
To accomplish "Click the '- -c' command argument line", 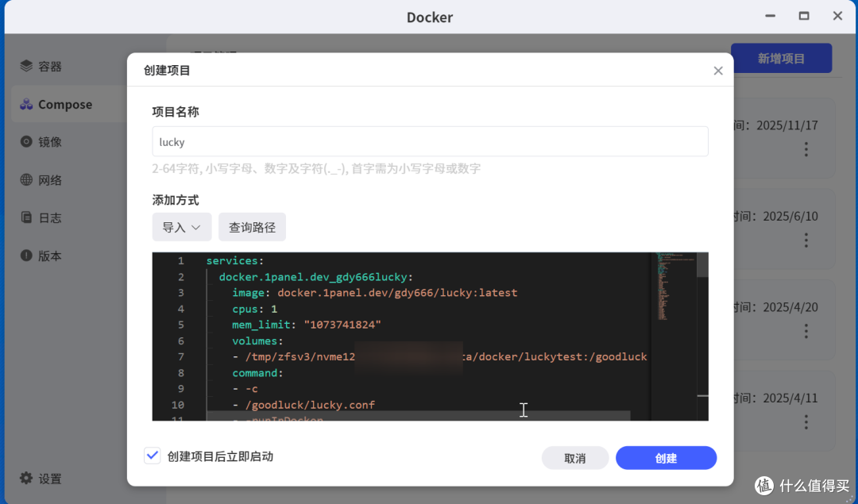I will [x=245, y=389].
